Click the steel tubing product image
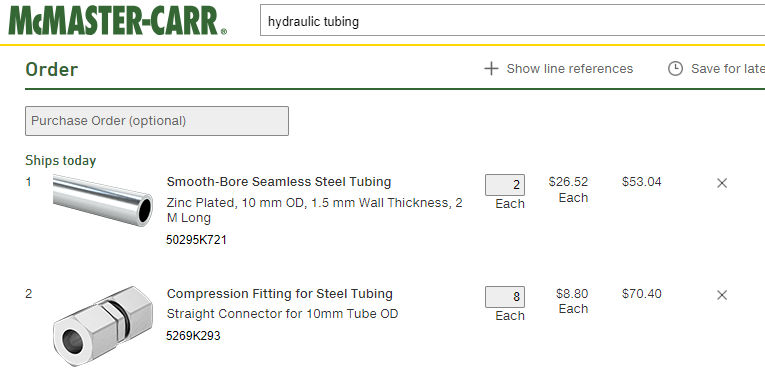Screen dimensions: 765x381 tap(103, 200)
